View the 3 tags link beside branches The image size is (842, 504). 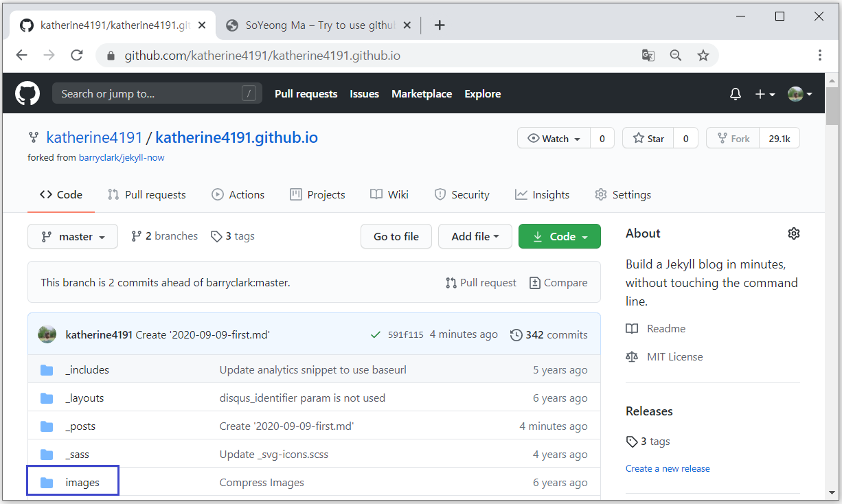pos(233,236)
